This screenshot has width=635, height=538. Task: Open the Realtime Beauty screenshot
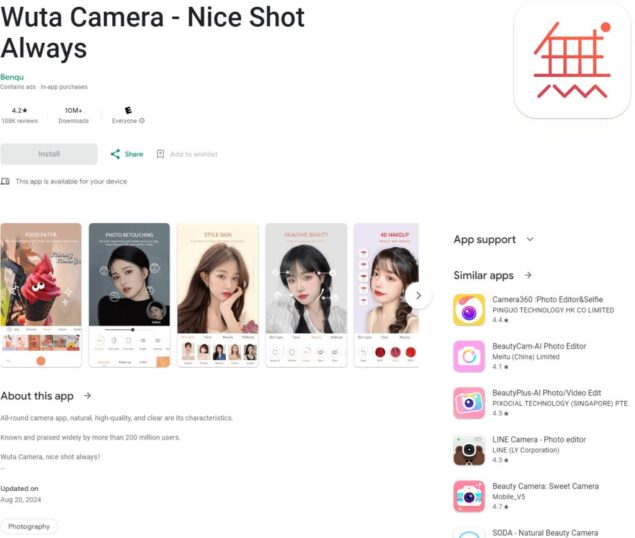tap(306, 295)
